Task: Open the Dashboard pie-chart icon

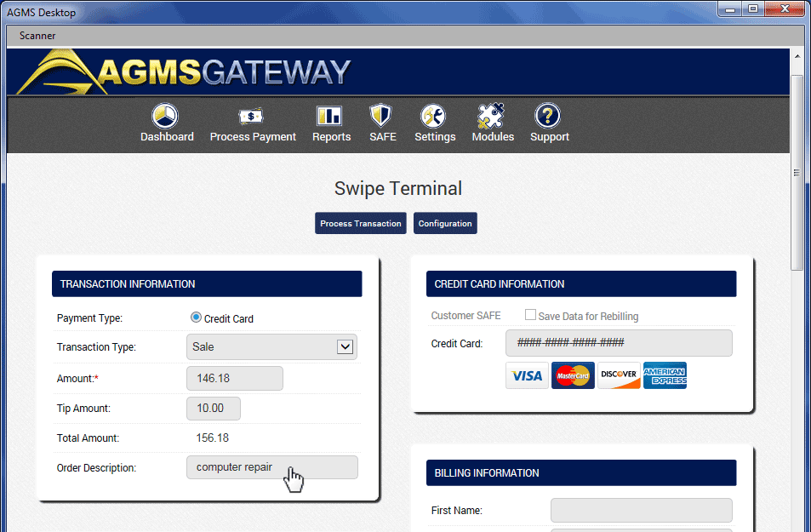Action: tap(165, 116)
